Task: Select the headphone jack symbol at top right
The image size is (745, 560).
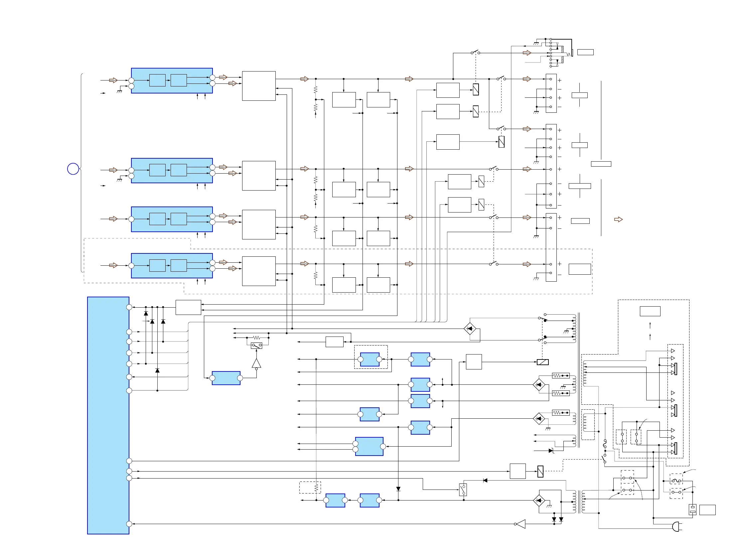Action: (x=561, y=52)
